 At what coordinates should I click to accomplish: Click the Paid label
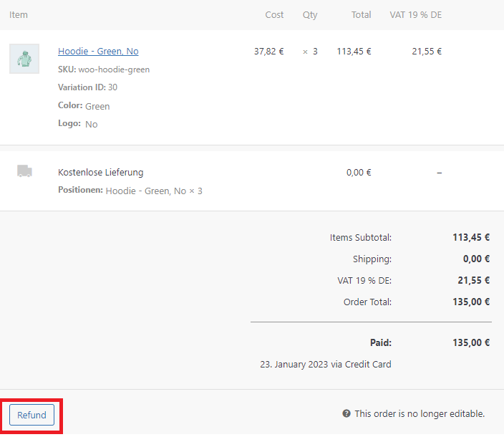[381, 342]
